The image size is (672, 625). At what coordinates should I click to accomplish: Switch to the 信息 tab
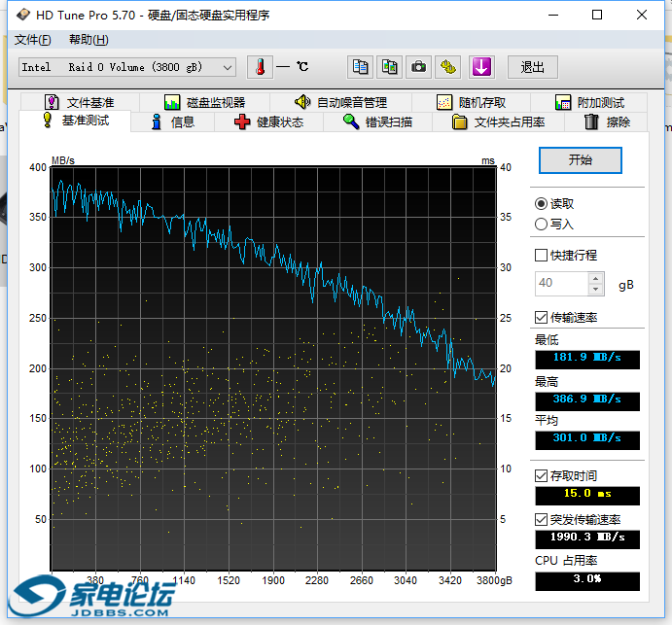pyautogui.click(x=173, y=122)
